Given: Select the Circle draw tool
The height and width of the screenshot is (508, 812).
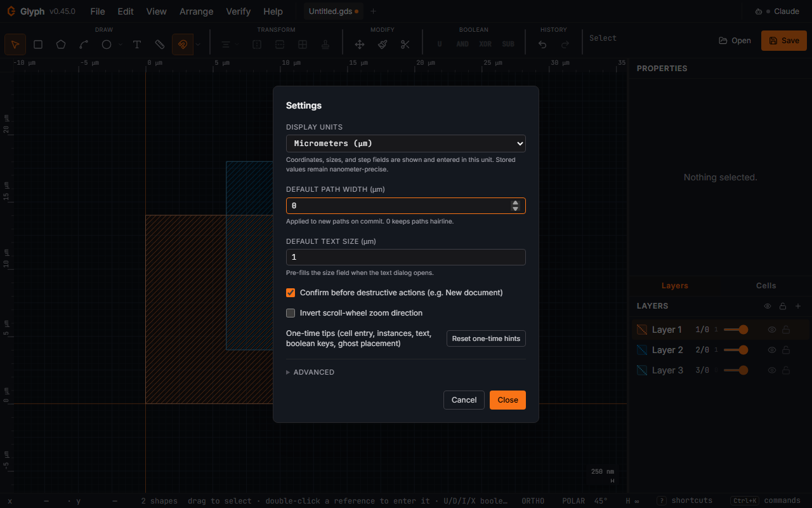Looking at the screenshot, I should [107, 44].
